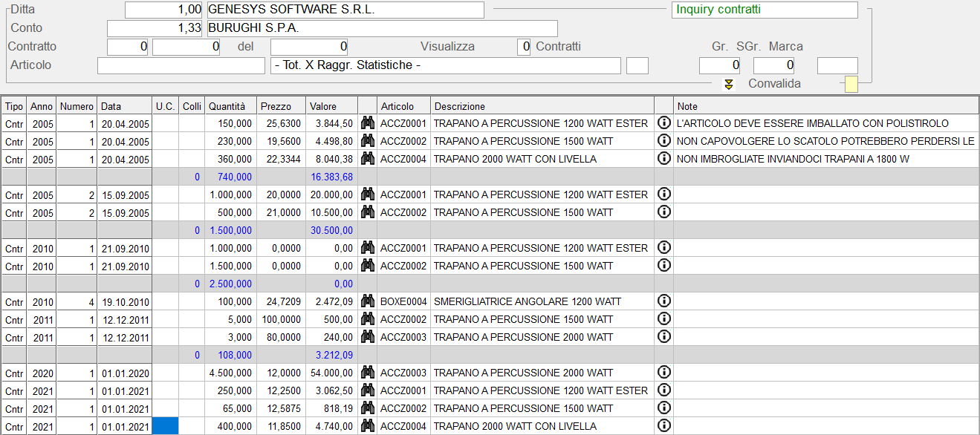
Task: Click info icon beside polistirolo note
Action: [664, 123]
